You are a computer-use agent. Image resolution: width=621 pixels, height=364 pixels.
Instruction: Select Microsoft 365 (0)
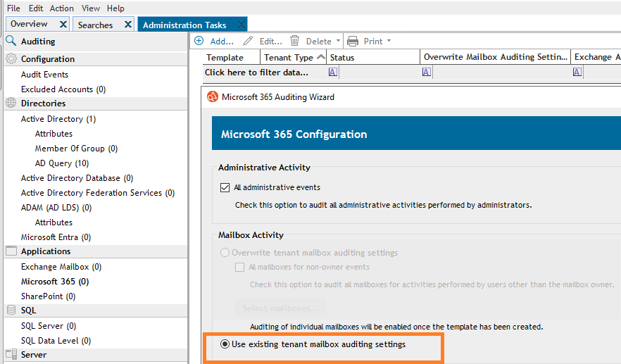[x=55, y=281]
